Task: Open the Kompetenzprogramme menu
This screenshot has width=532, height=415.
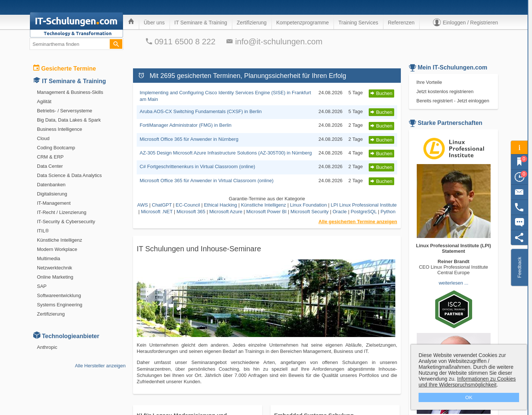Action: click(x=303, y=23)
